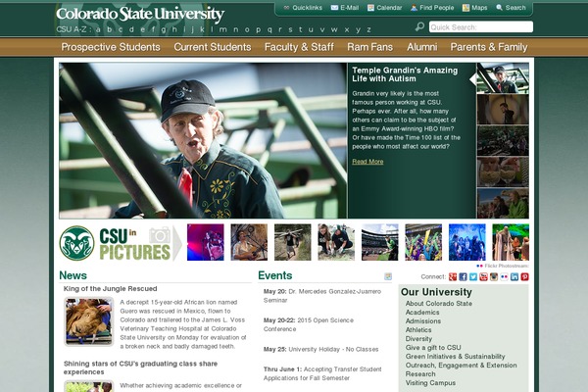Open Find People from the top bar
Screen dimensions: 588x392
point(432,8)
